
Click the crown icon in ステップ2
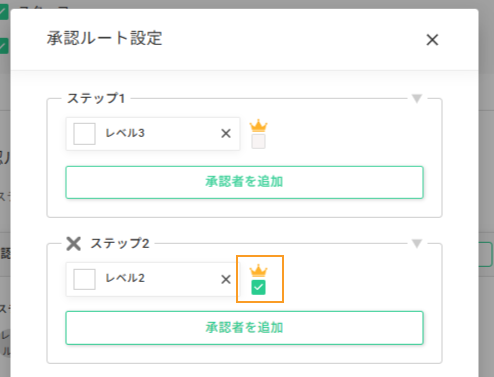pyautogui.click(x=259, y=271)
